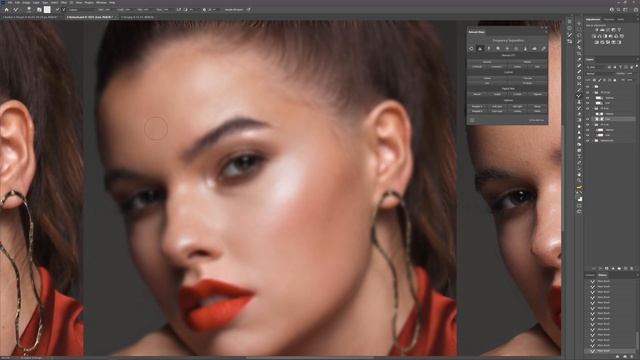Switch to the History panel tab
Screen dimensions: 640x360
602,275
